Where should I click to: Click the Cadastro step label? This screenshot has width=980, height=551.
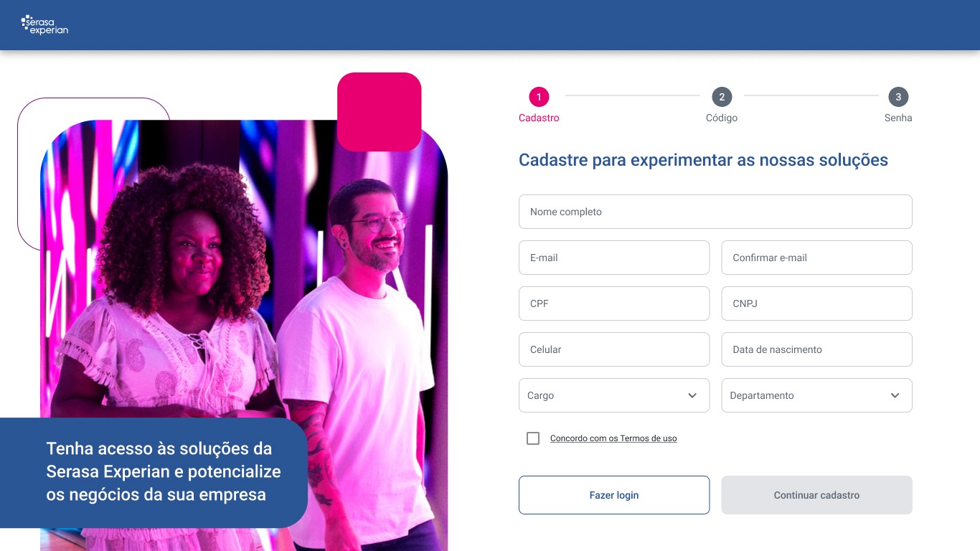tap(539, 118)
